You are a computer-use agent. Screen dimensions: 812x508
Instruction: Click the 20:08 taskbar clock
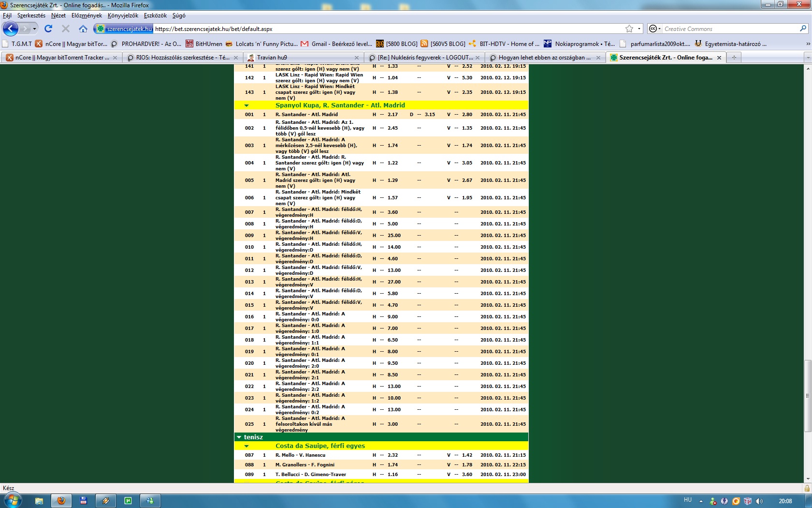pyautogui.click(x=785, y=501)
